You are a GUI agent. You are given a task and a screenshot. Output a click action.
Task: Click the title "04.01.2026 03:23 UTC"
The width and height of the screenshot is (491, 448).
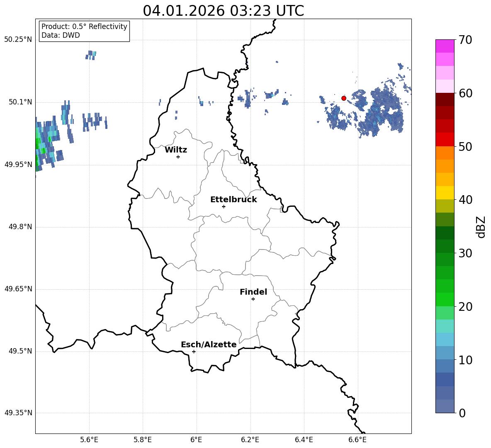point(223,11)
